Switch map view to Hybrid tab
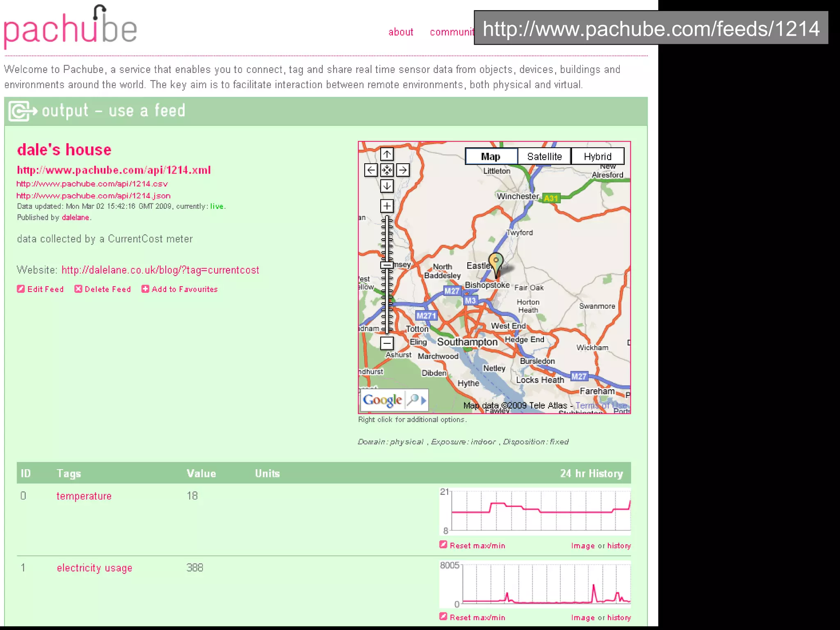The image size is (840, 630). coord(598,156)
